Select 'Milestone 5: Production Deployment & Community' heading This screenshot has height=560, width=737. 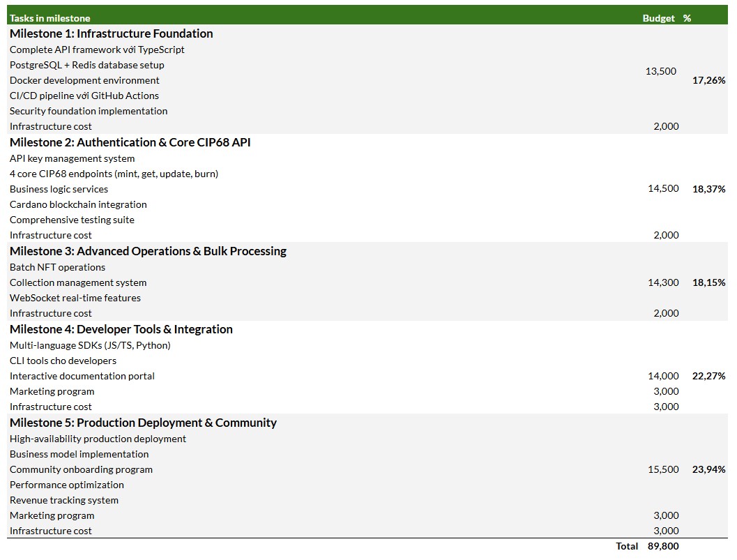coord(144,423)
